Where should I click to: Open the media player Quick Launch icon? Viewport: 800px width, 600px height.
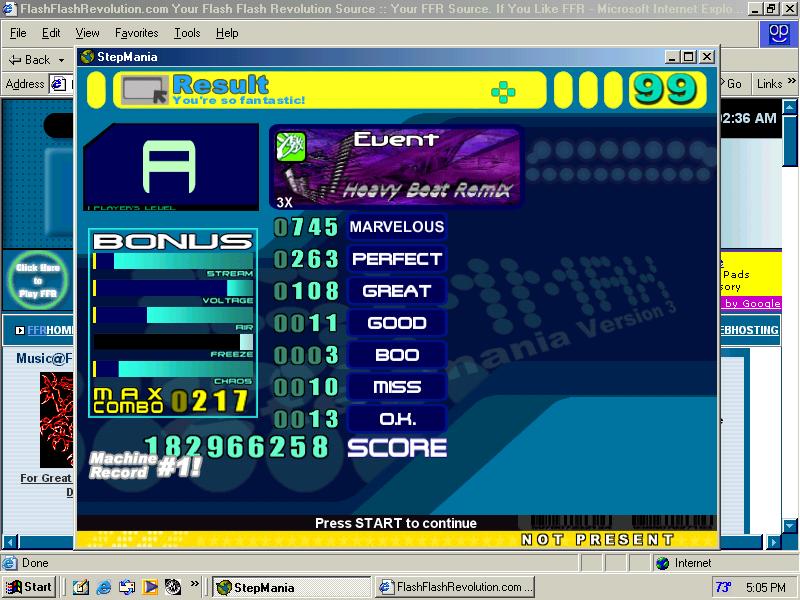tap(150, 587)
